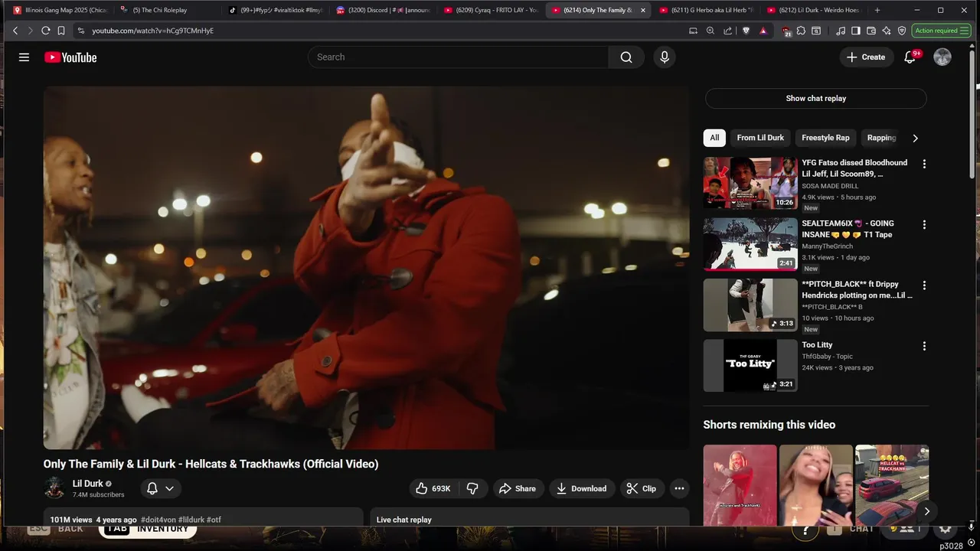Image resolution: width=980 pixels, height=551 pixels.
Task: Focus the YouTube search field
Action: coord(458,57)
